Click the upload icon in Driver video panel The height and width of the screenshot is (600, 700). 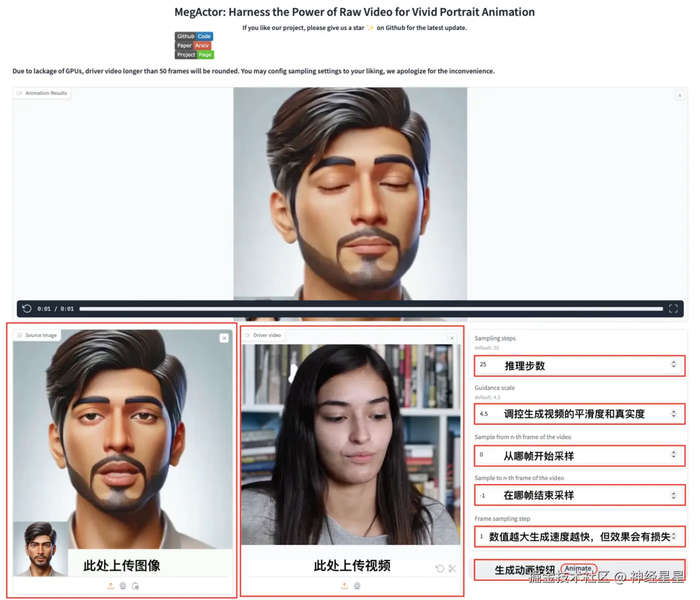(x=345, y=586)
